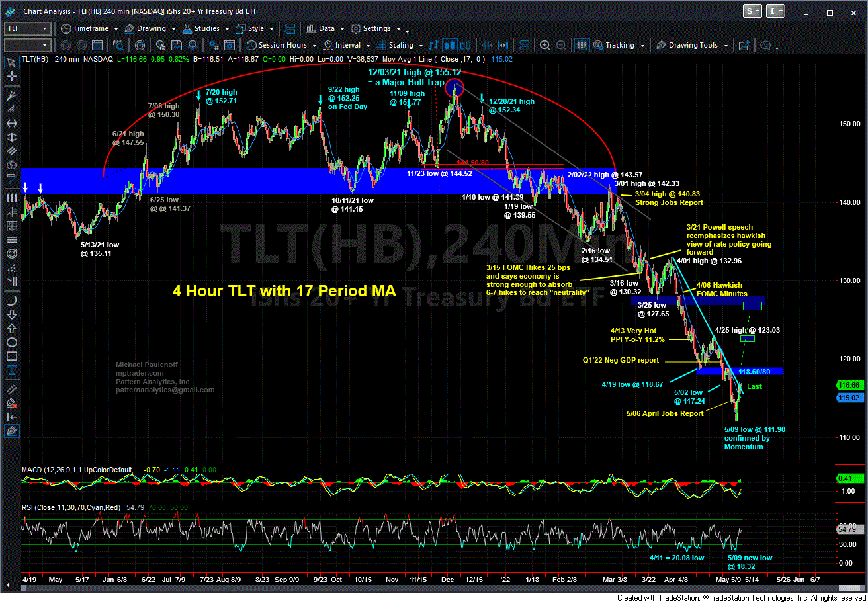
Task: Pick the vertical double-arrow line tool
Action: [11, 136]
